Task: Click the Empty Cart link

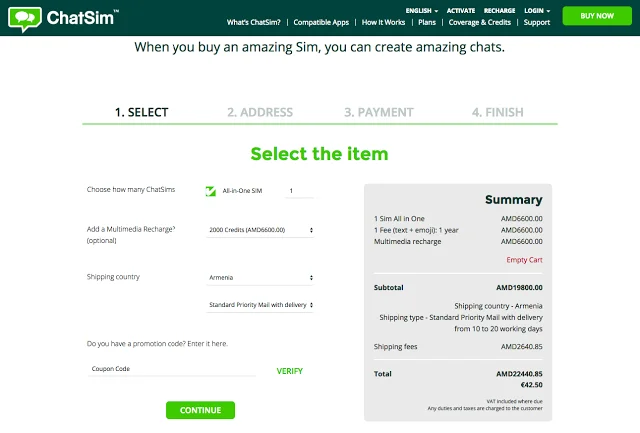Action: [x=524, y=260]
